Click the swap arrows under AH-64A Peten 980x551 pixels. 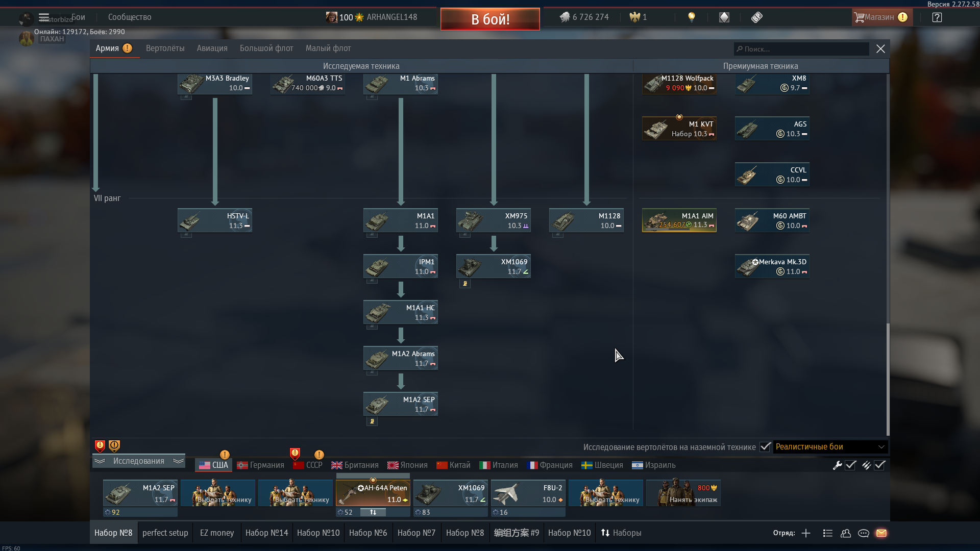pyautogui.click(x=373, y=512)
